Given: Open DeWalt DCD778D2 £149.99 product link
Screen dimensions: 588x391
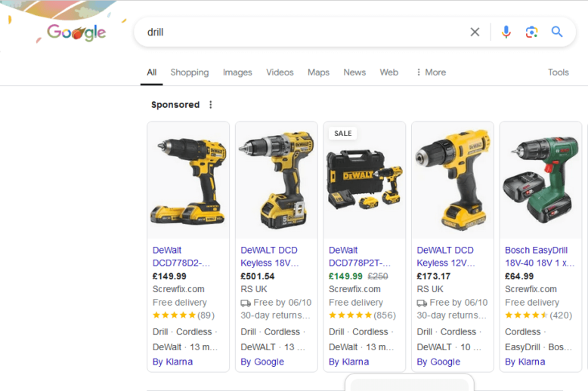Looking at the screenshot, I should point(181,257).
